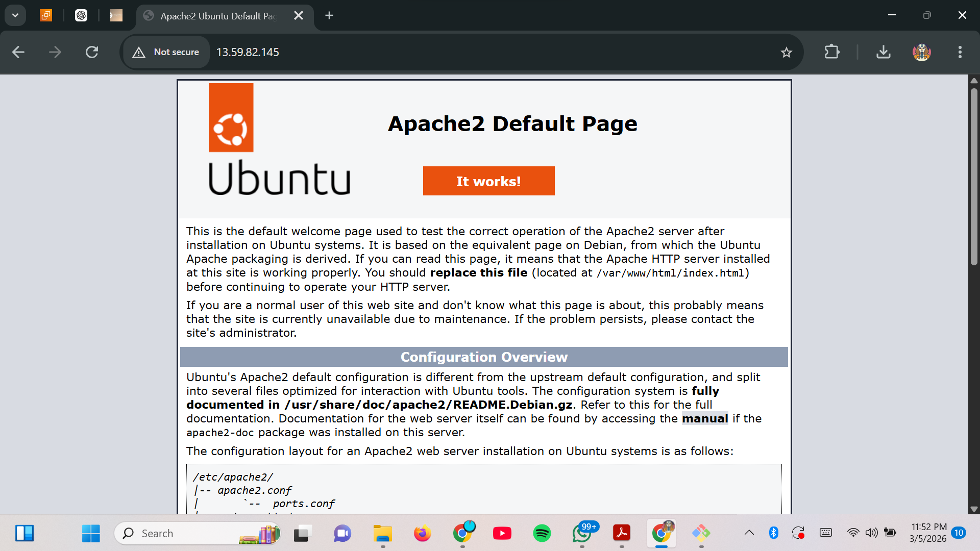Click the It works! banner

(x=488, y=181)
